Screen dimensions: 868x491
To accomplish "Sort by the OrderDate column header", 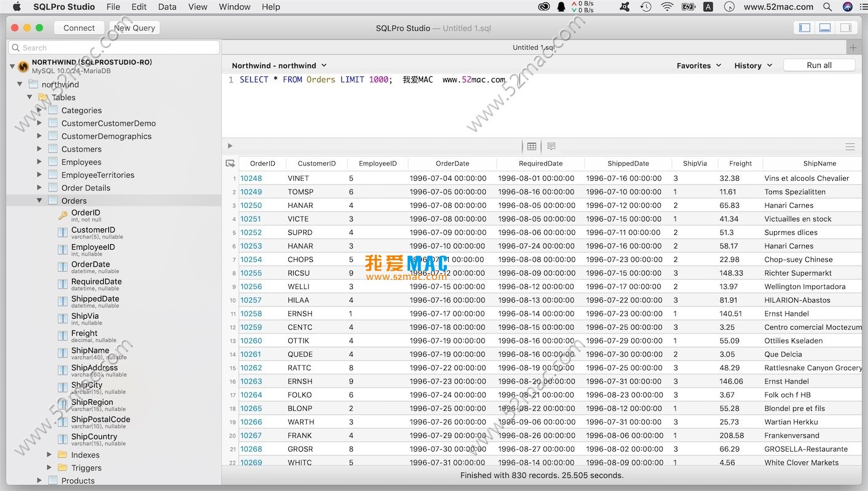I will point(452,164).
